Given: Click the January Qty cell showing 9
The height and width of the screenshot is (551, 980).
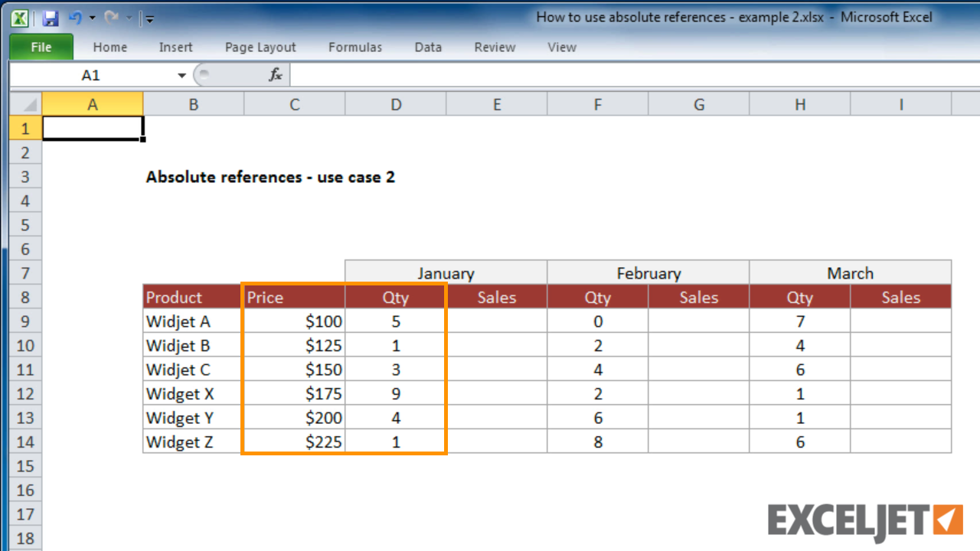Looking at the screenshot, I should click(x=396, y=393).
